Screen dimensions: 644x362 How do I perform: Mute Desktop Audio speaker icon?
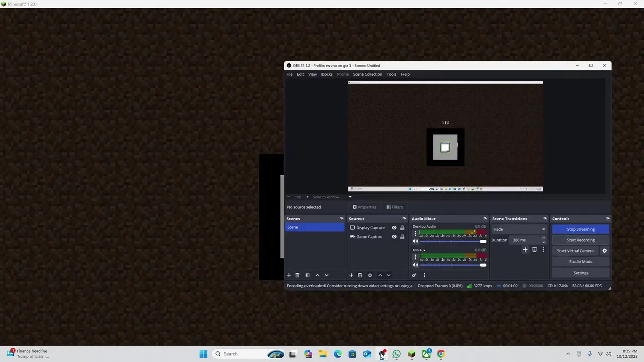coord(415,241)
